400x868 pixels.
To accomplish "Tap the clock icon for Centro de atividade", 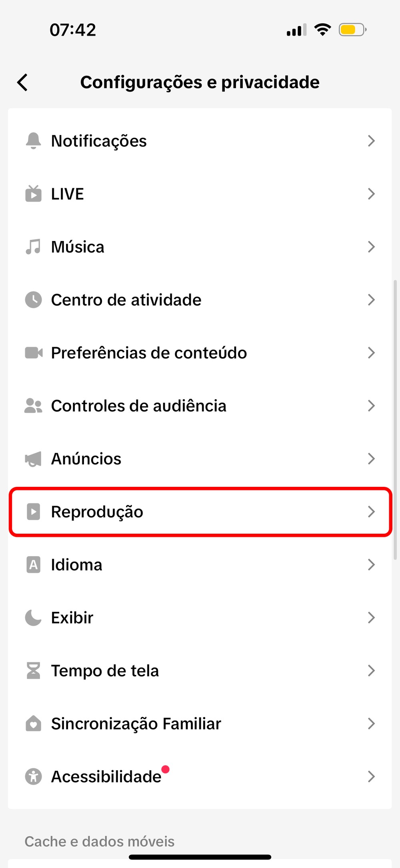I will pos(33,300).
